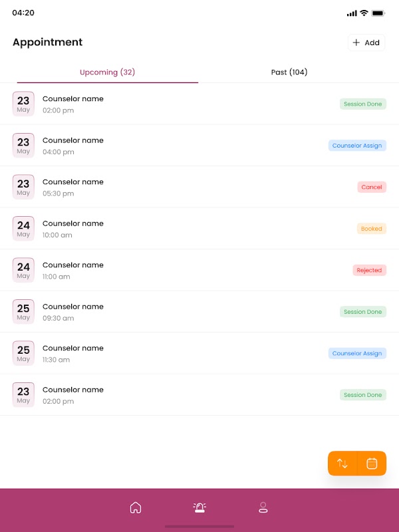Tap the Cancel status tag
This screenshot has width=399, height=532.
pos(372,188)
